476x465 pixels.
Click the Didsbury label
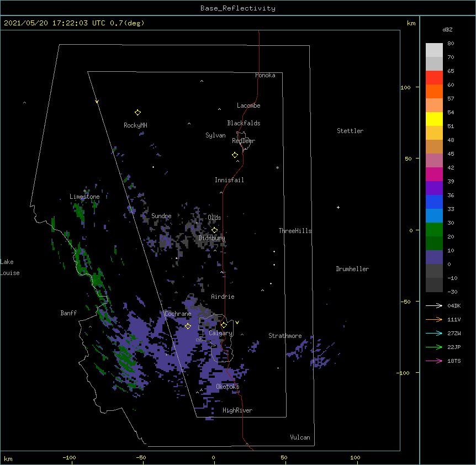(x=212, y=238)
